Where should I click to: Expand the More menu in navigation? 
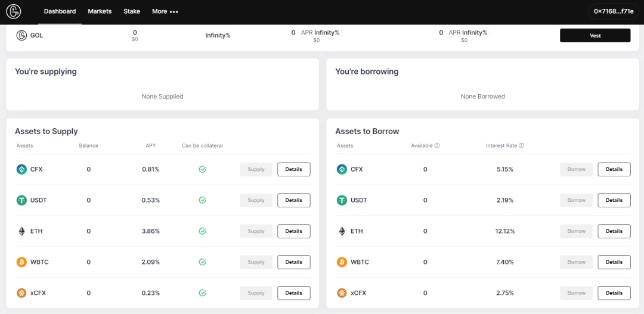pyautogui.click(x=165, y=11)
